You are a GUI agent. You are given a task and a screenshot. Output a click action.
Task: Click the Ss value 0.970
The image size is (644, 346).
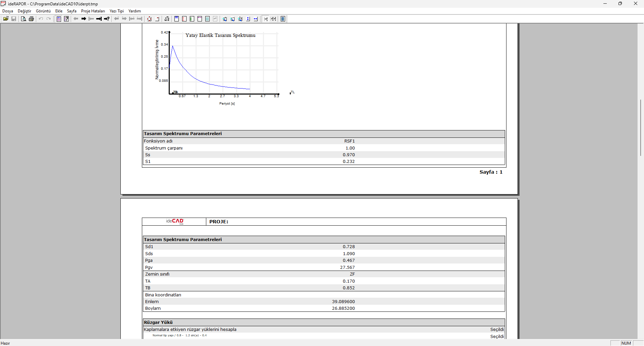[x=349, y=155]
